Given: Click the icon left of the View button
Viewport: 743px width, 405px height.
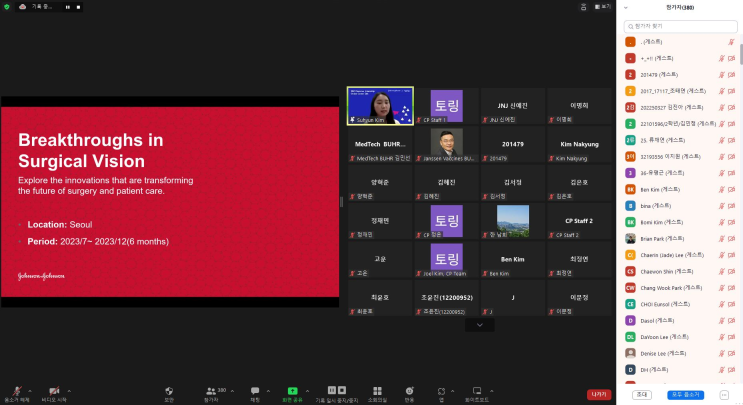Looking at the screenshot, I should click(x=583, y=7).
